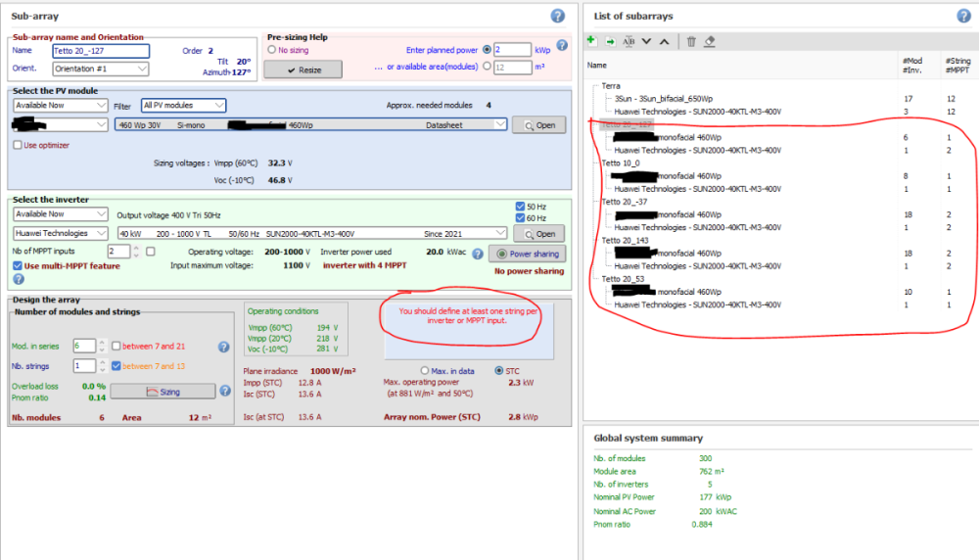The height and width of the screenshot is (560, 979).
Task: Open help for the List of subarrays panel
Action: (x=963, y=16)
